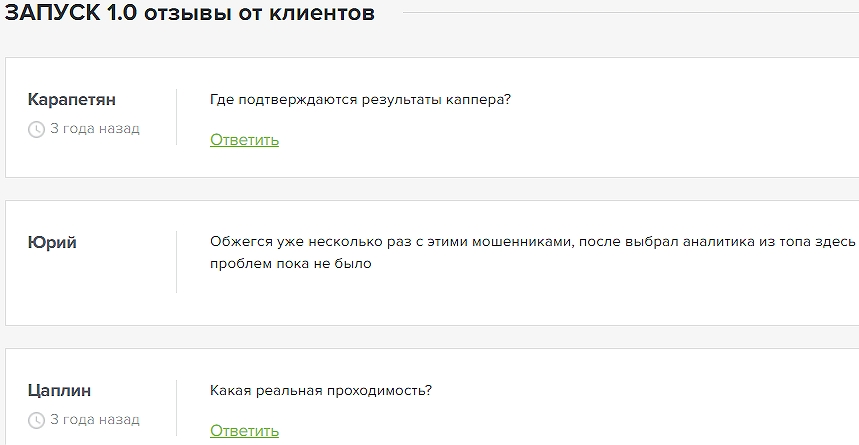Click the vertical divider in Юрий's card

(x=177, y=262)
